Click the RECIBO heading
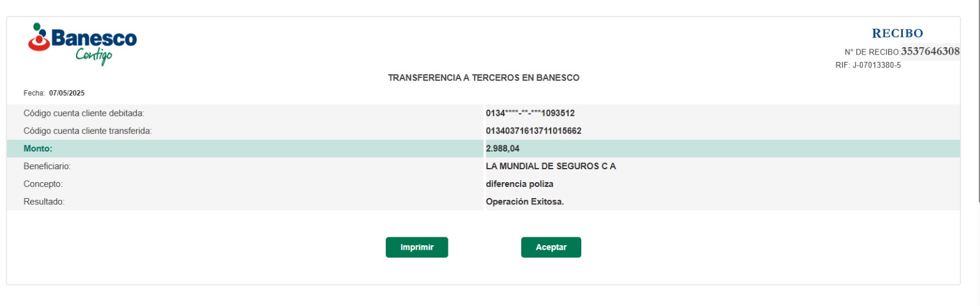 point(897,33)
